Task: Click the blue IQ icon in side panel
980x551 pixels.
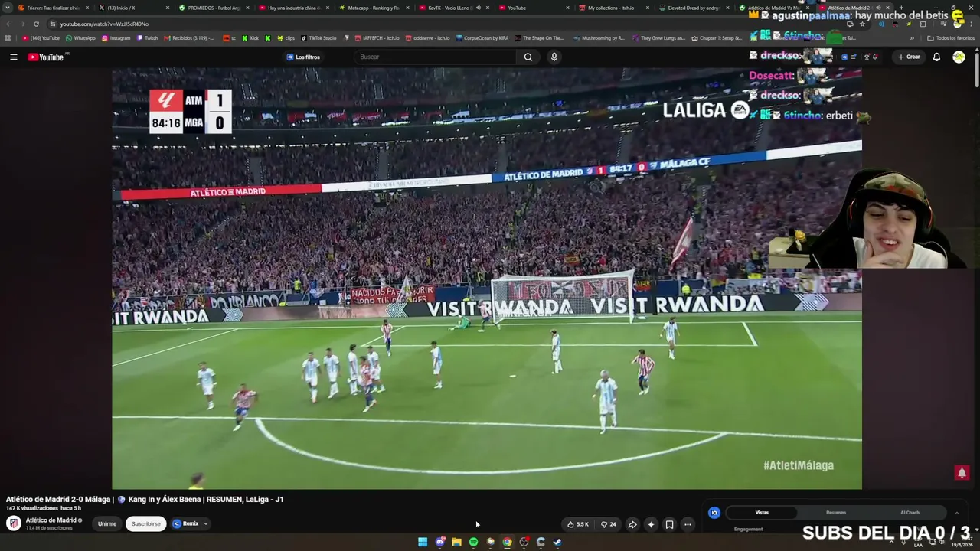Action: click(x=714, y=513)
